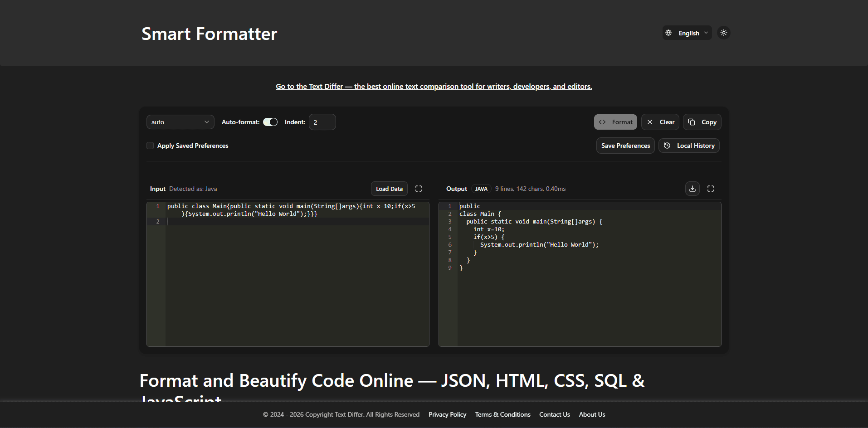
Task: Click output line 'public static void main'
Action: point(534,221)
